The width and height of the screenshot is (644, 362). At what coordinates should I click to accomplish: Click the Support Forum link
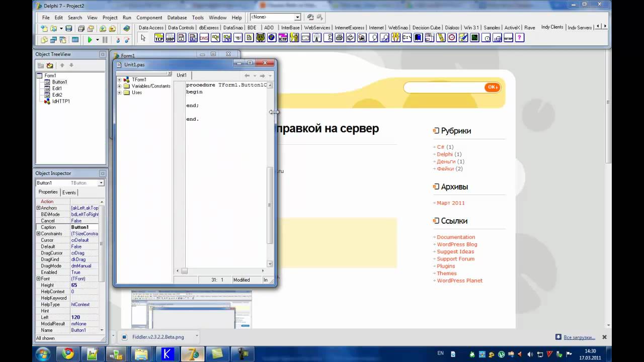click(455, 259)
